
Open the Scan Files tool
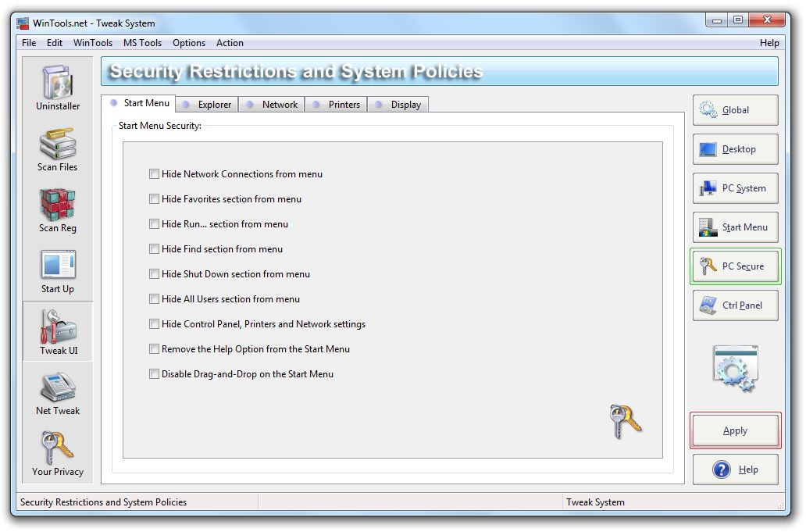(x=58, y=149)
